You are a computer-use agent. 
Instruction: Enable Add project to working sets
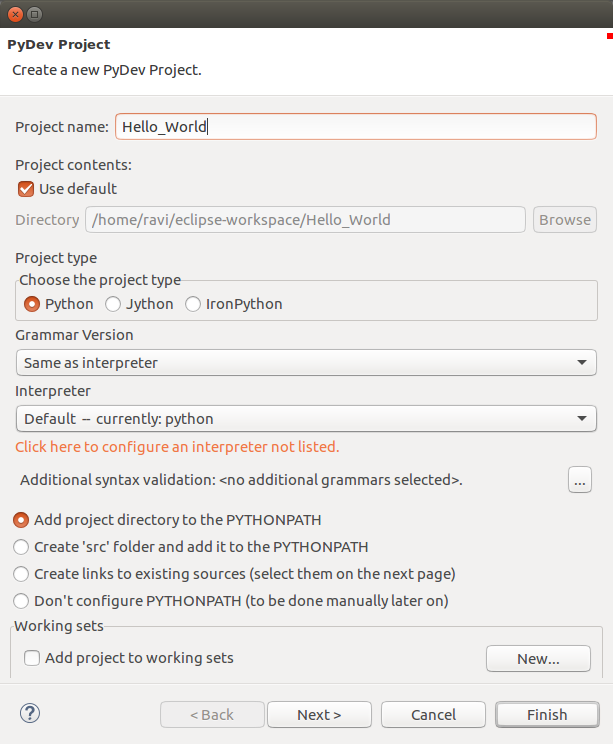(x=32, y=658)
